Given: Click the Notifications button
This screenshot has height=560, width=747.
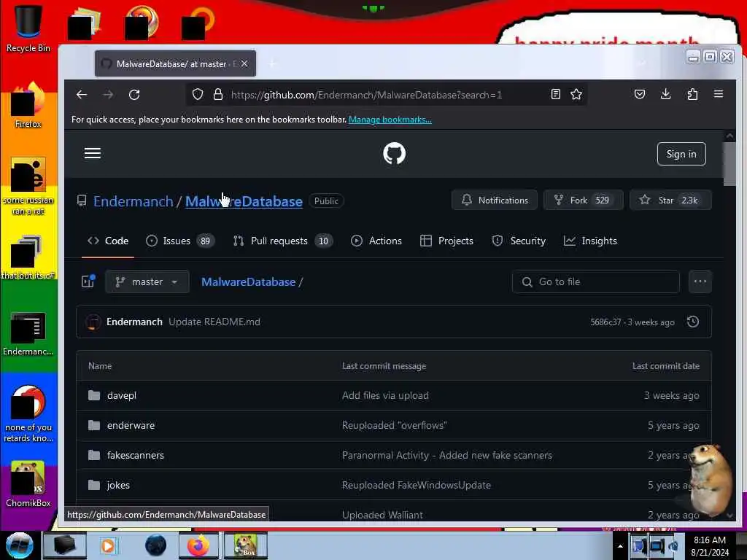Looking at the screenshot, I should coord(495,200).
